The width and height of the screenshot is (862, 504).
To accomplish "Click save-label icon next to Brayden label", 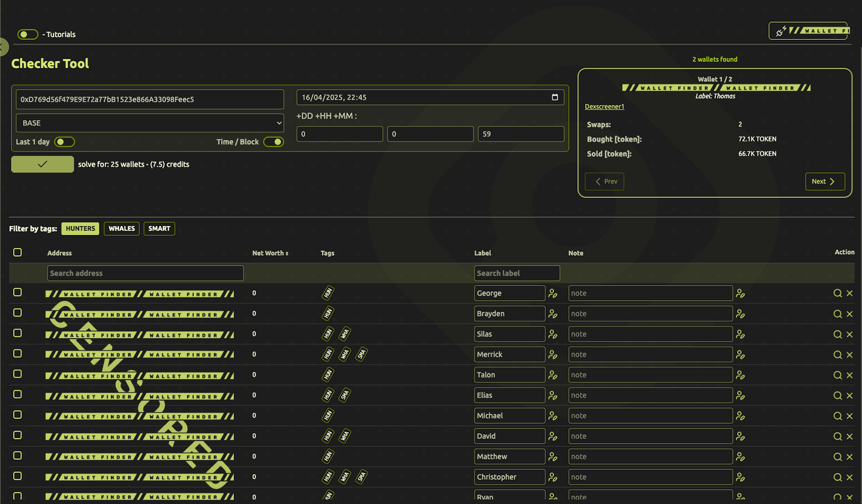I will (553, 314).
